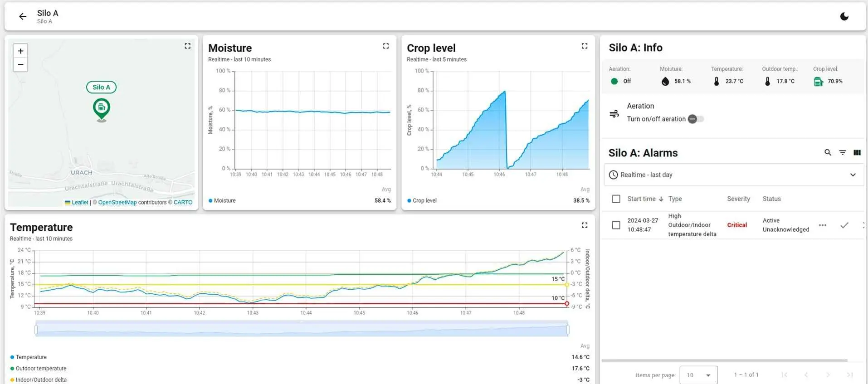Open Realtime - last day time window dropdown
The height and width of the screenshot is (384, 868).
click(x=733, y=175)
